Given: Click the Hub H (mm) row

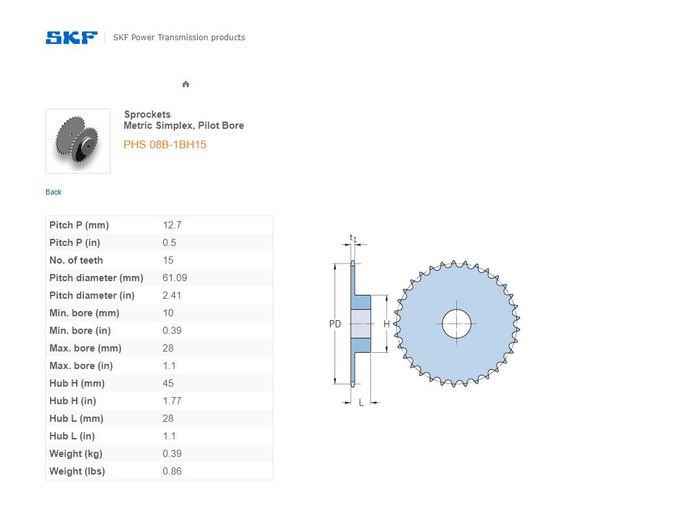Looking at the screenshot, I should pyautogui.click(x=158, y=383).
